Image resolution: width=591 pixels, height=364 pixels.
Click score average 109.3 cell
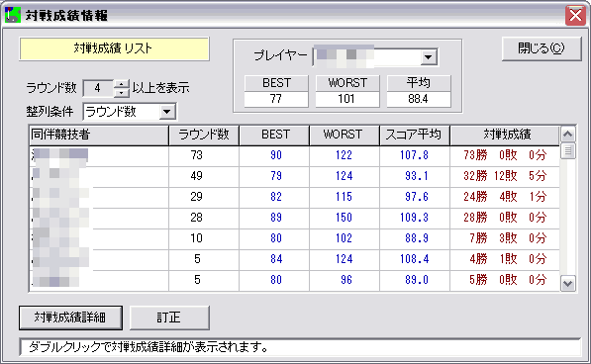(414, 218)
